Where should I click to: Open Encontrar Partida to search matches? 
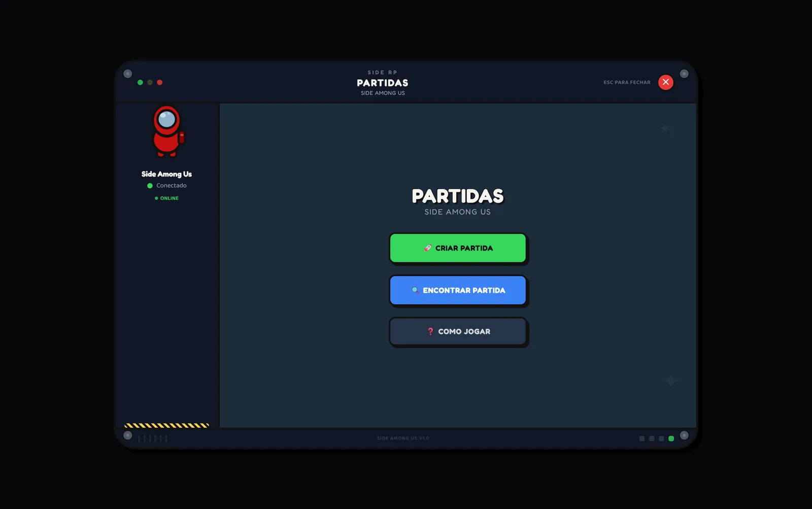tap(458, 290)
